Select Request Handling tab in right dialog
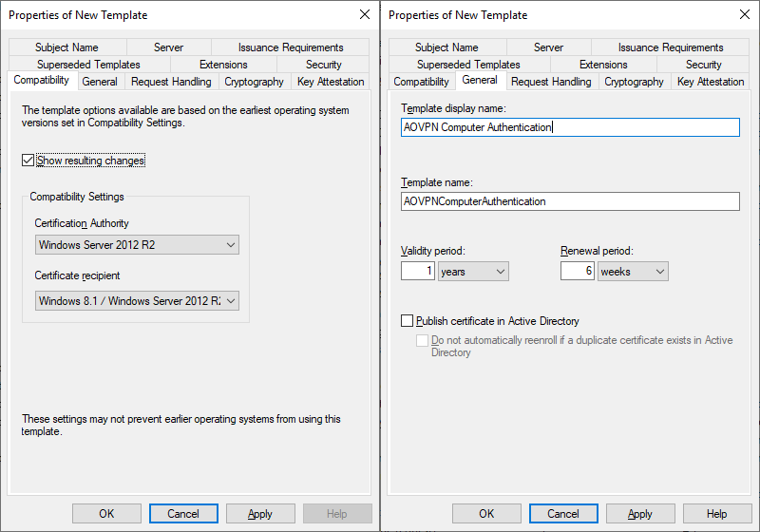Screen dimensions: 760x532 [x=551, y=82]
